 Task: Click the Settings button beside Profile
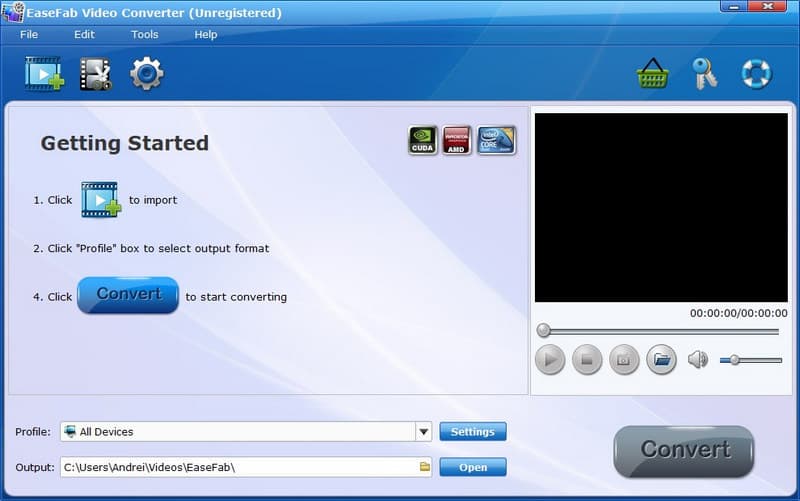[x=472, y=432]
